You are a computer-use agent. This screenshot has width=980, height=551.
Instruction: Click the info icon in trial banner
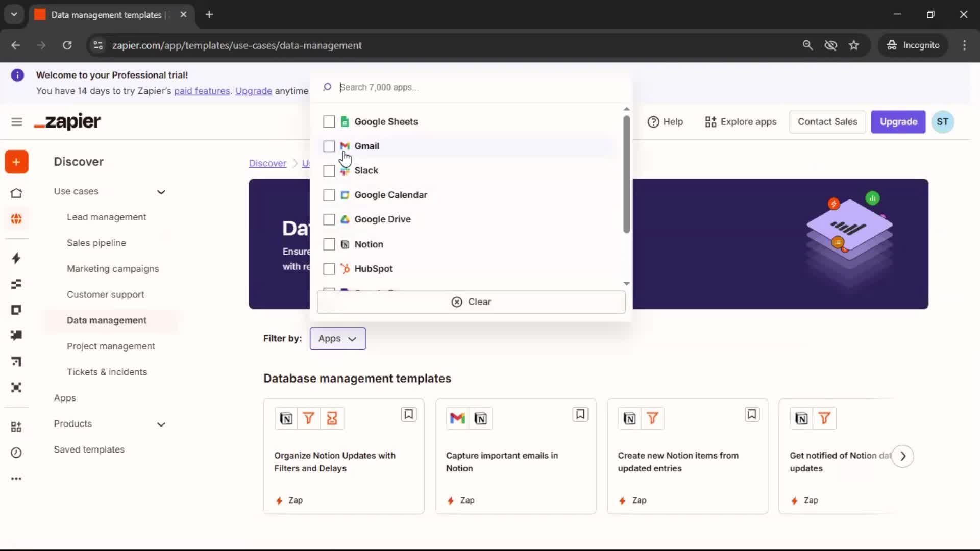pyautogui.click(x=17, y=76)
